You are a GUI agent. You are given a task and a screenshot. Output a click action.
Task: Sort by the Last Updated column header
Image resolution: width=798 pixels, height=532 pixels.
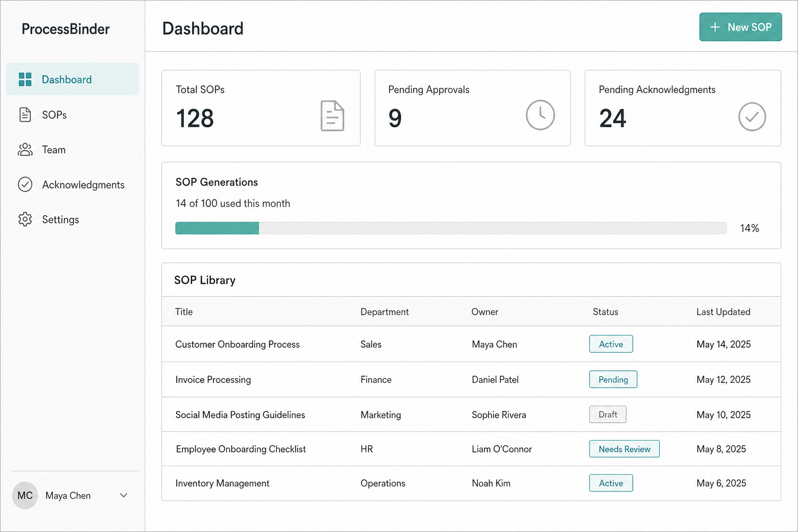(723, 312)
